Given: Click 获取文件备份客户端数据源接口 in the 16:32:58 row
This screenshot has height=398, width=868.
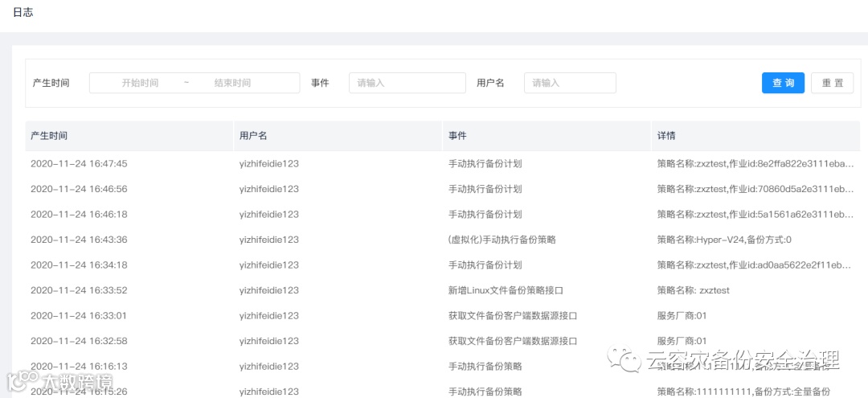Looking at the screenshot, I should tap(513, 341).
